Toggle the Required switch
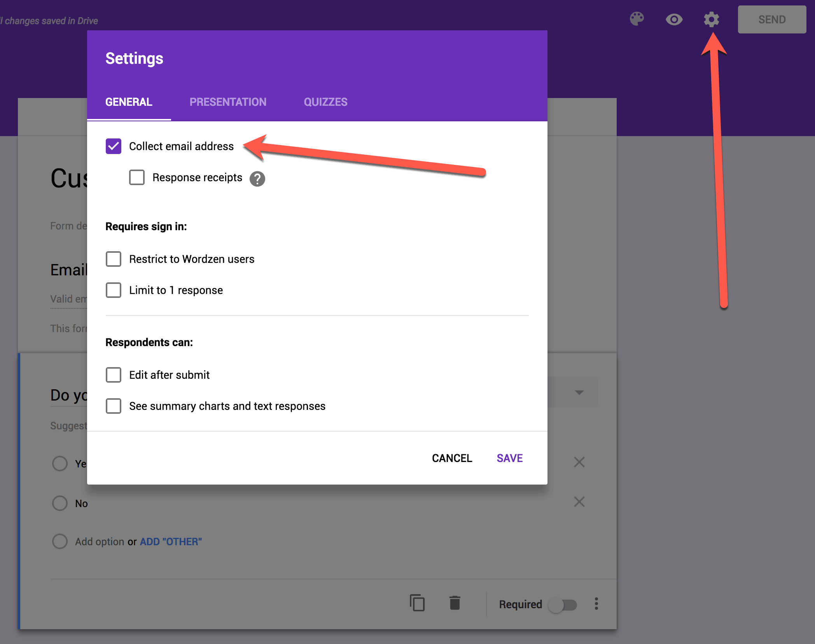The image size is (815, 644). tap(562, 605)
